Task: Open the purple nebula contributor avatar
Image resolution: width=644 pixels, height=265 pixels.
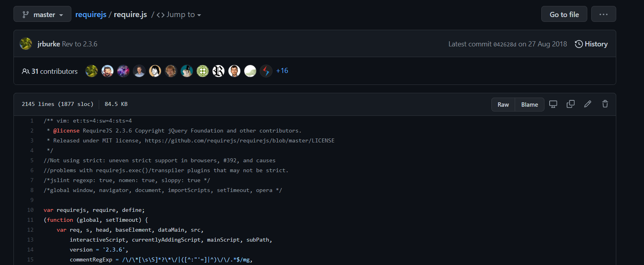Action: [123, 71]
